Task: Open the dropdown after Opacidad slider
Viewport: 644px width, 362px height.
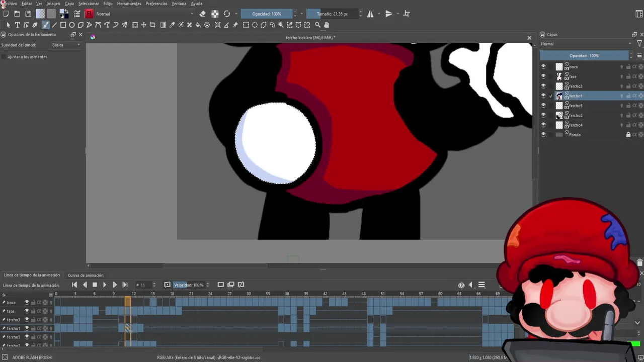Action: coord(301,14)
